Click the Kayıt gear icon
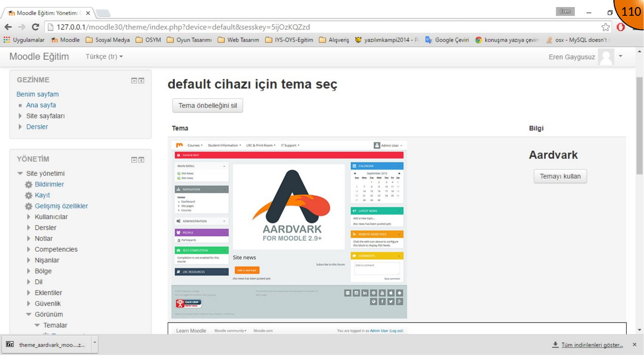The image size is (644, 362). point(29,195)
